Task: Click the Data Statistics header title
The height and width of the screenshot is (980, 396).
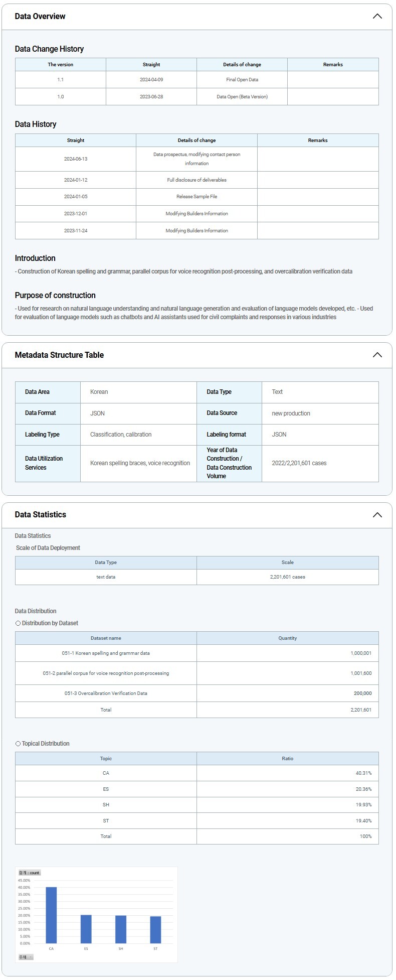Action: pos(41,515)
